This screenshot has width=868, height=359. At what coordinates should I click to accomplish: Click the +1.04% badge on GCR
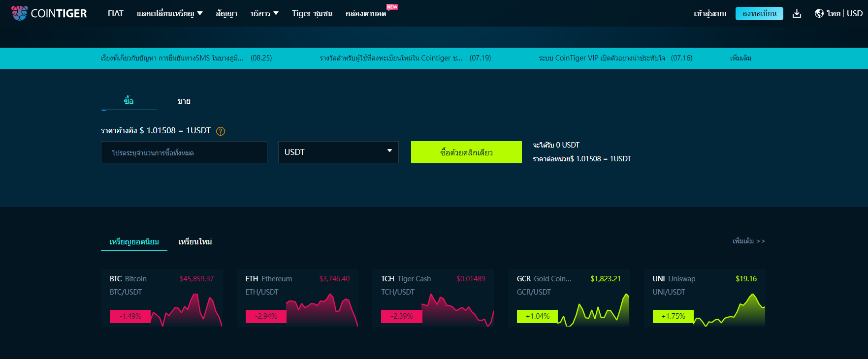[538, 316]
